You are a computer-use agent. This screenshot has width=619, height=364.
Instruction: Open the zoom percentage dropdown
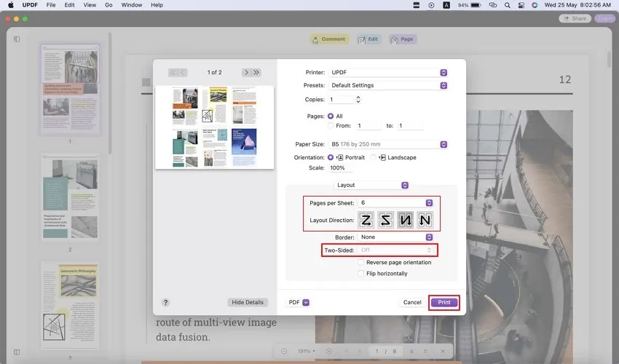(307, 351)
